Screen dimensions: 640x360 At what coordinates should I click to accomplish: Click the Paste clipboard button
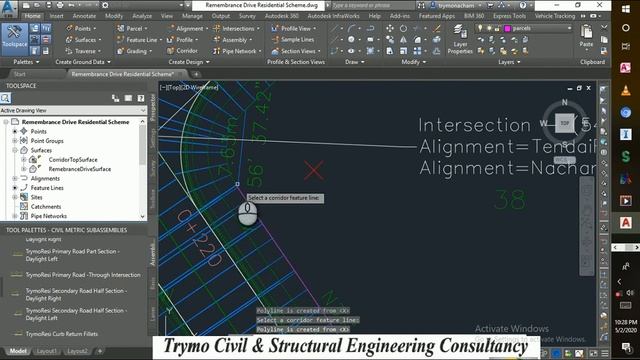[587, 36]
